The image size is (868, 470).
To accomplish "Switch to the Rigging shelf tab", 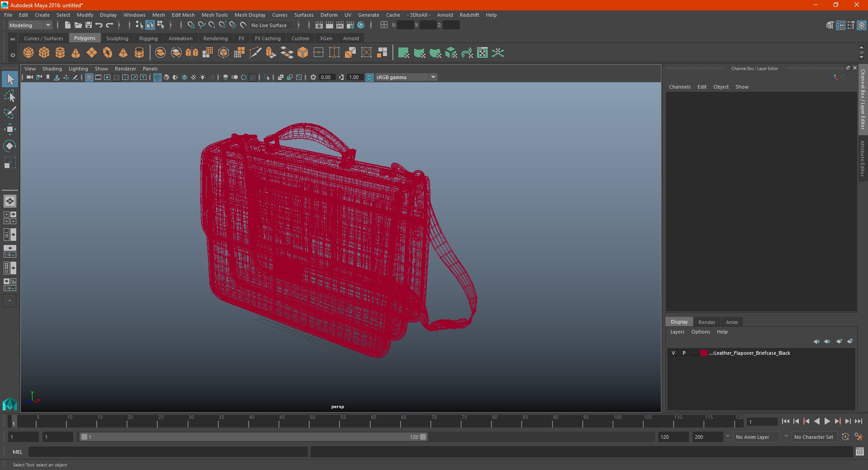I will (x=148, y=38).
